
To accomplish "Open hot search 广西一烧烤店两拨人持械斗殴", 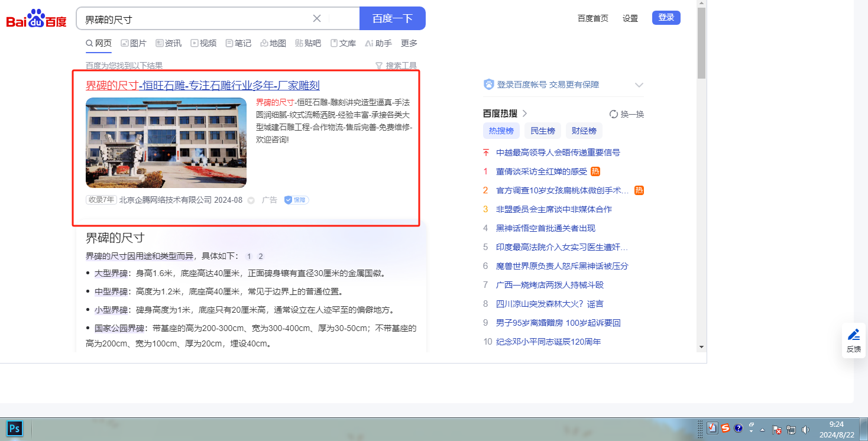I will [550, 285].
